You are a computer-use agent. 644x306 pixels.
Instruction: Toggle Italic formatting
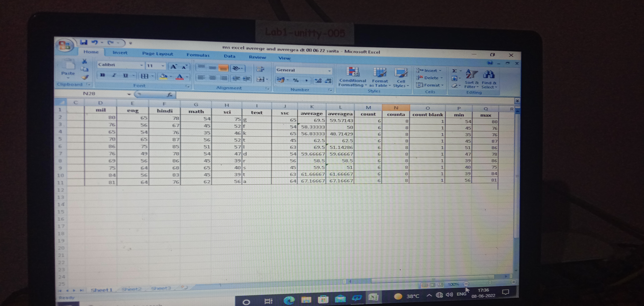pyautogui.click(x=114, y=75)
